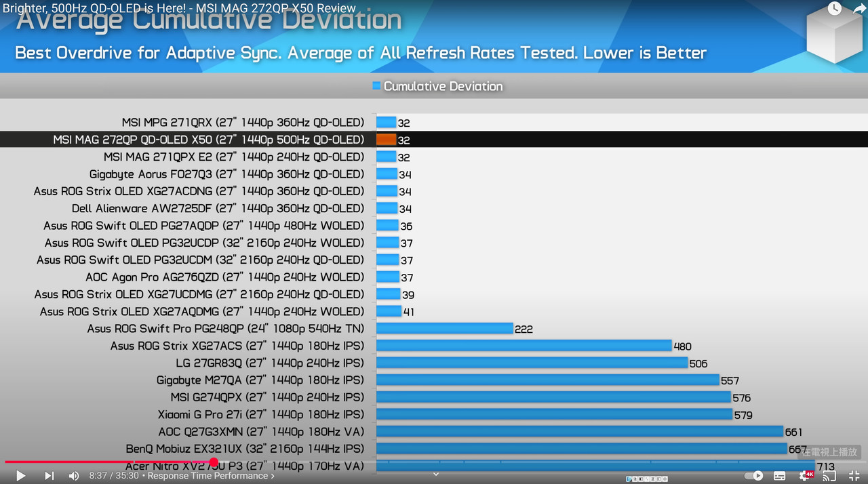The image size is (868, 484).
Task: Click the Play button in the player controls
Action: 20,476
